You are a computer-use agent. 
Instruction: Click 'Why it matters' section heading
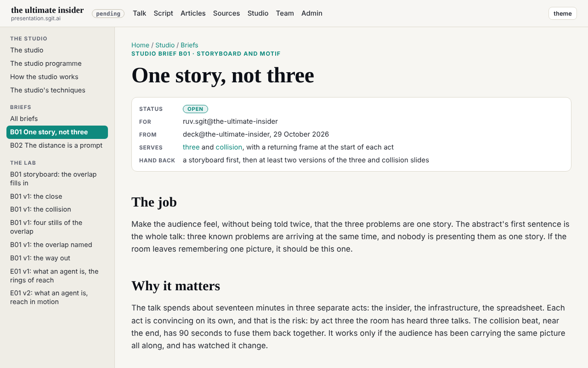click(x=175, y=286)
